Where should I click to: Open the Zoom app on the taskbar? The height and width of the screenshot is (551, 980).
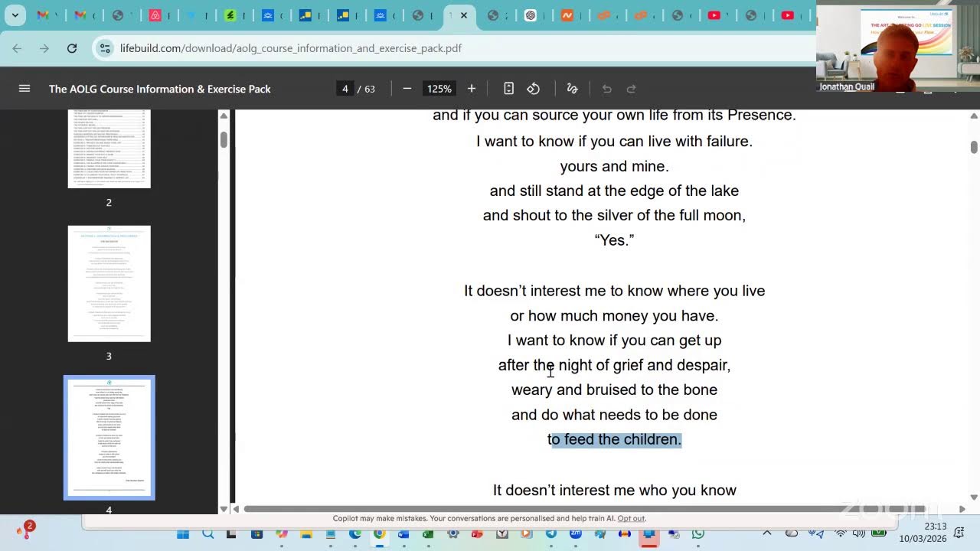point(576,533)
